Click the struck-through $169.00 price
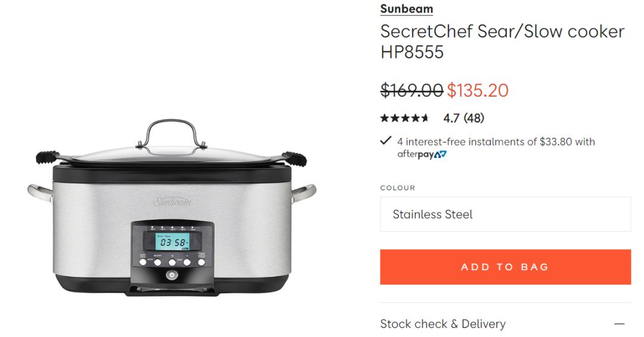 pyautogui.click(x=411, y=91)
